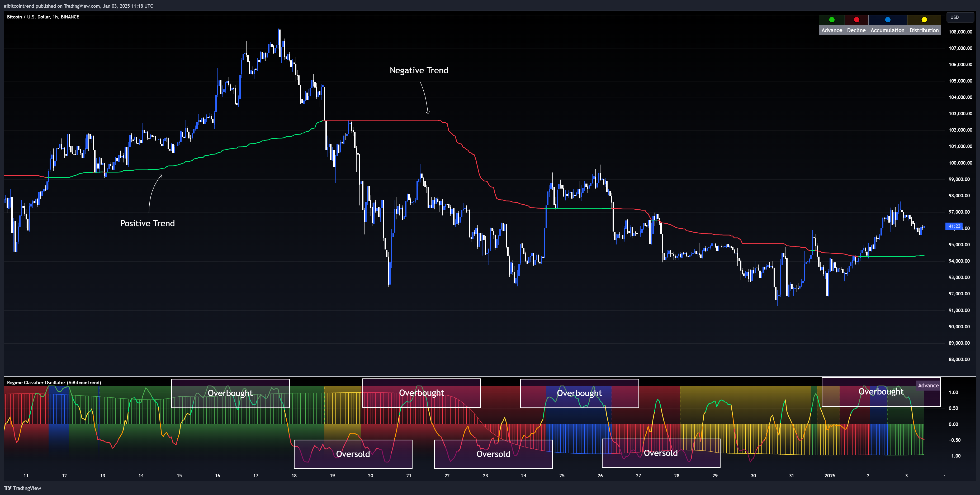Click the Advance legend label text

(832, 30)
